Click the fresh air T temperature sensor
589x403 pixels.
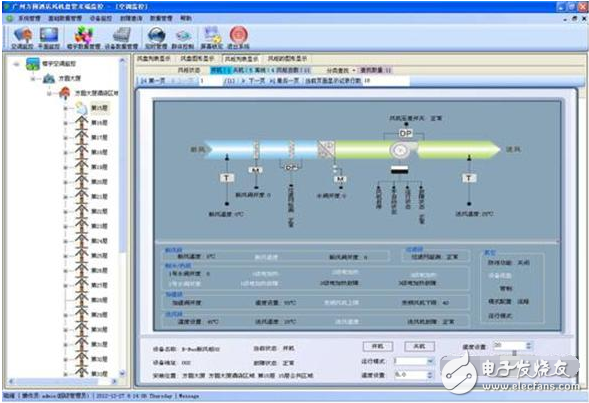point(227,178)
